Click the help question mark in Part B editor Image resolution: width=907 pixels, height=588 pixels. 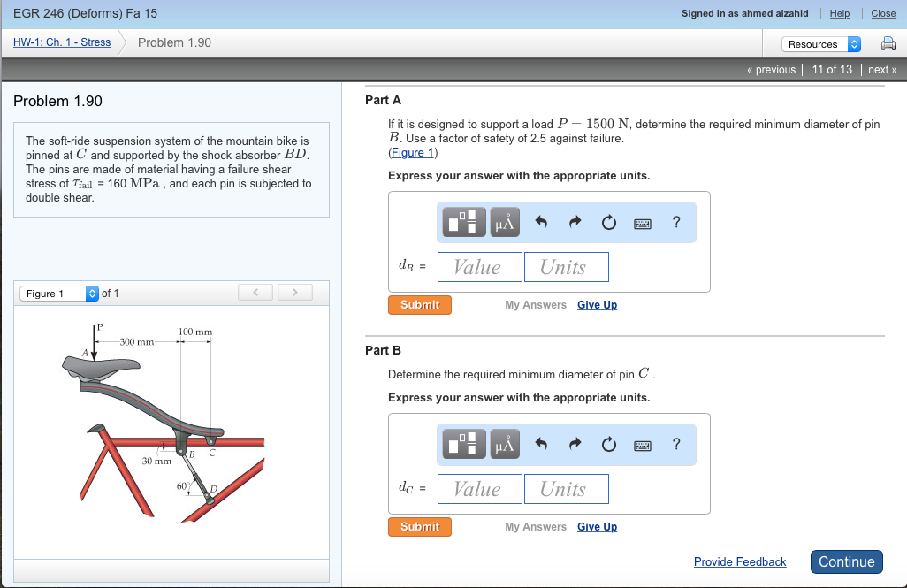point(676,444)
